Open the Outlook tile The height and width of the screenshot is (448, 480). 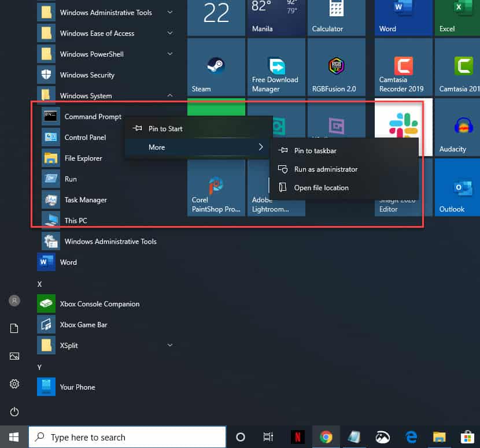[457, 187]
